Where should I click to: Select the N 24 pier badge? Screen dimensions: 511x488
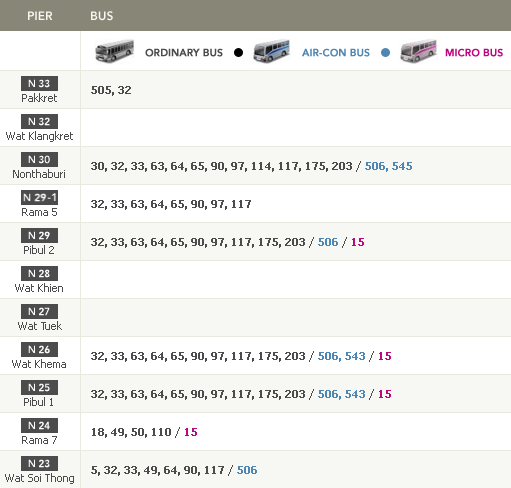(x=39, y=425)
